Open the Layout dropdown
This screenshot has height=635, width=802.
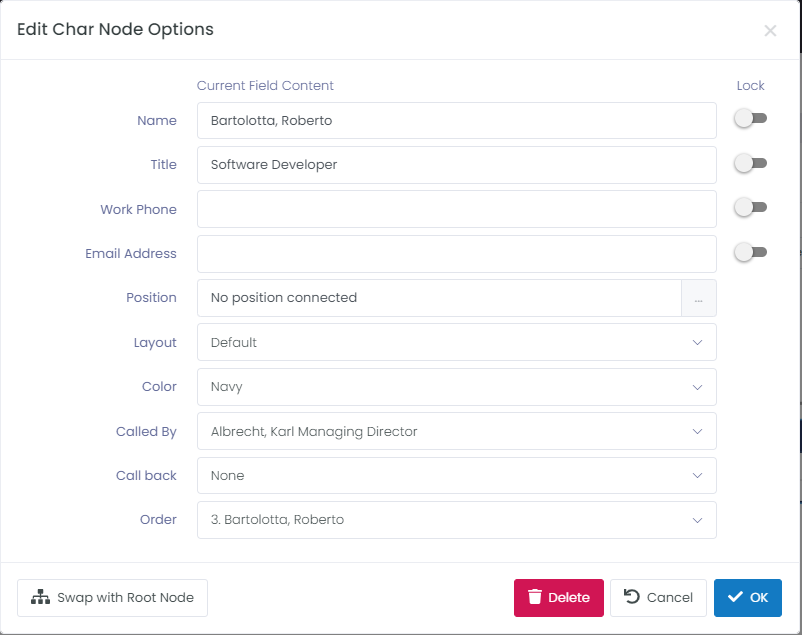click(x=457, y=342)
